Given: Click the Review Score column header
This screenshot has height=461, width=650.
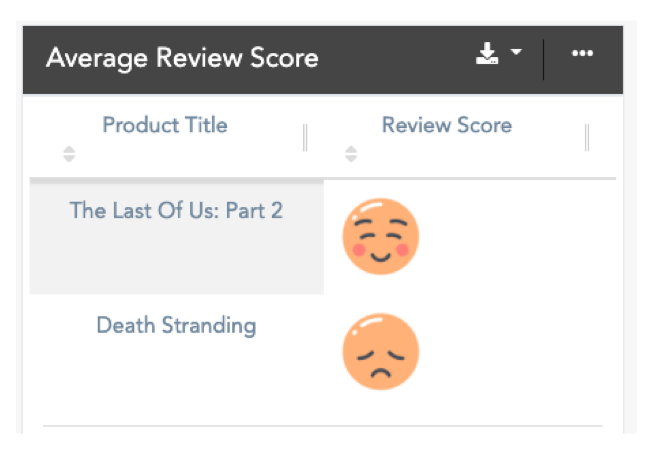Looking at the screenshot, I should (x=446, y=126).
